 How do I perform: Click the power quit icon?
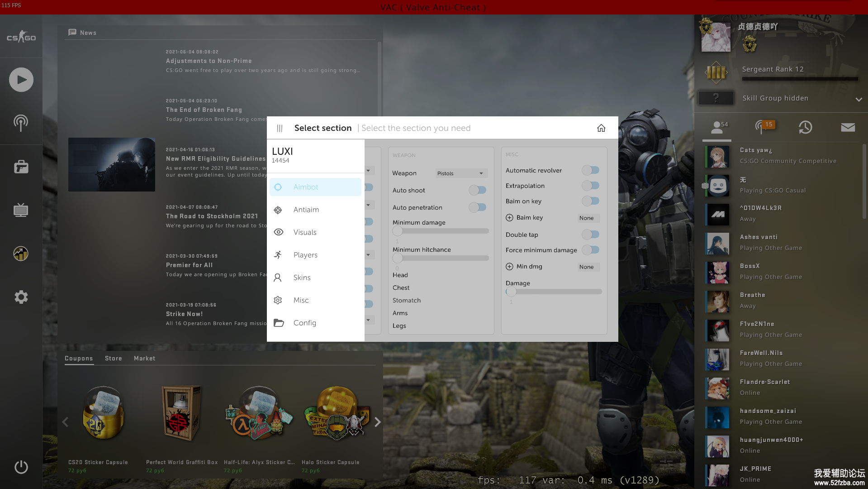click(x=21, y=467)
